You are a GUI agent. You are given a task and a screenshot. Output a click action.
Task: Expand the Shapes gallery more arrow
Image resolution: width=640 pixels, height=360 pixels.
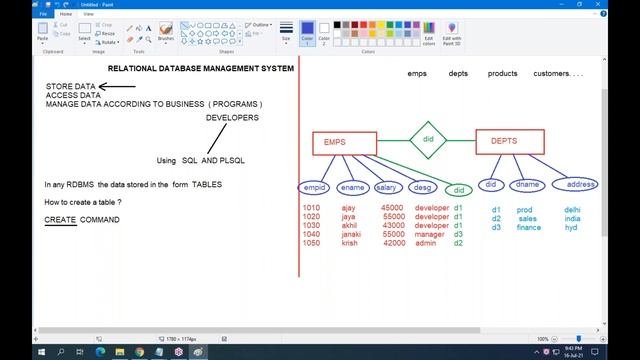[x=240, y=41]
